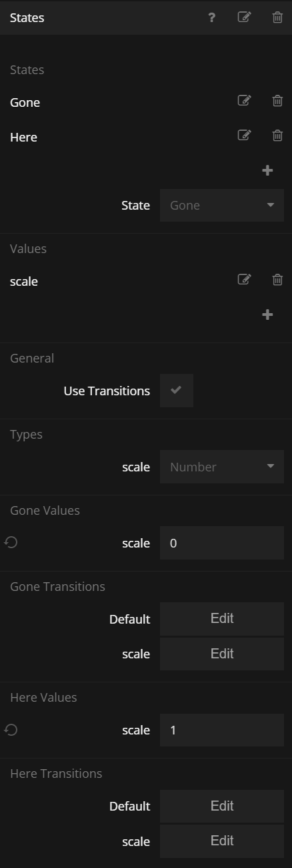The image size is (292, 868).
Task: Edit the Here state name
Action: pos(245,136)
